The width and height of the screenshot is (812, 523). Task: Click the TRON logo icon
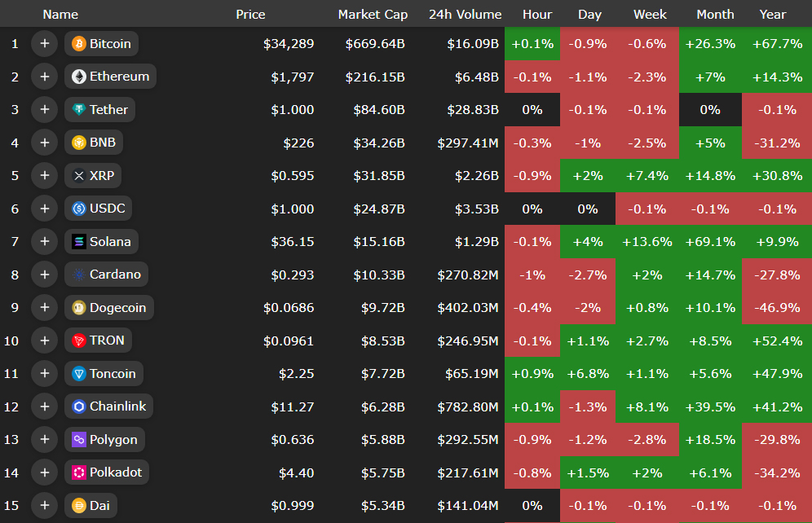(x=79, y=341)
